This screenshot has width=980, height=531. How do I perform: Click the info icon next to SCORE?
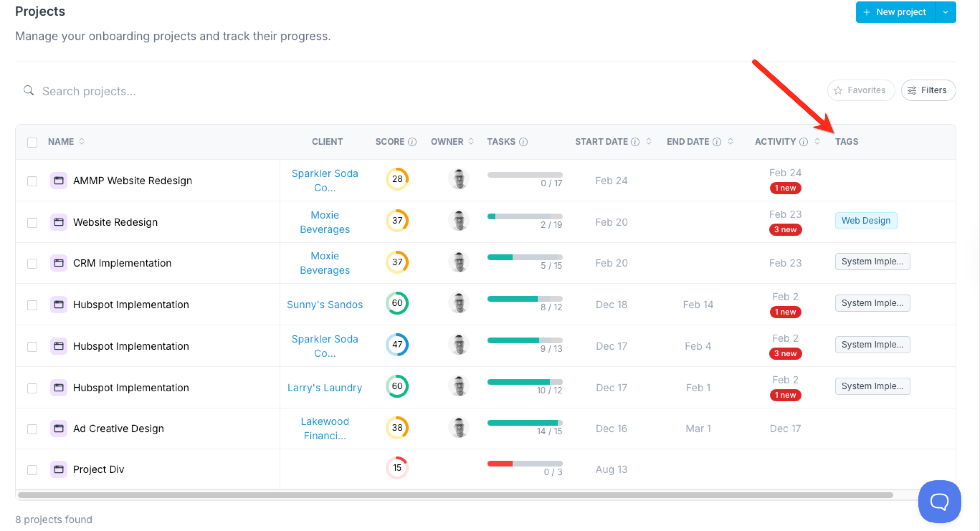(412, 142)
